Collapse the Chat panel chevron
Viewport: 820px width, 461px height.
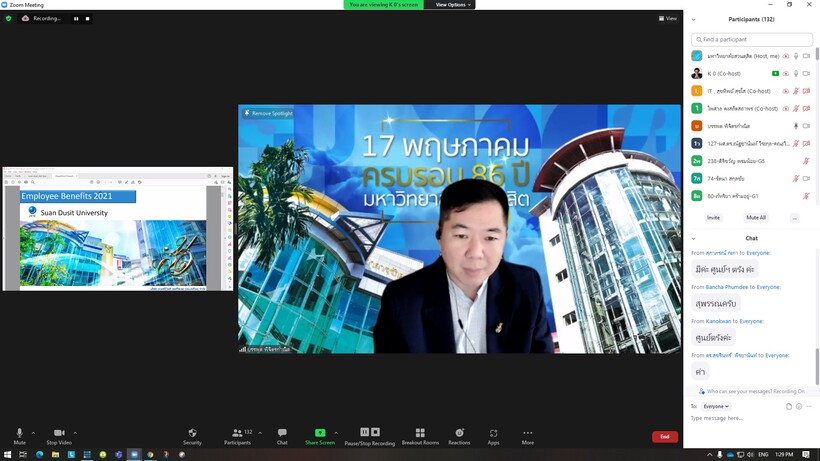[x=693, y=238]
